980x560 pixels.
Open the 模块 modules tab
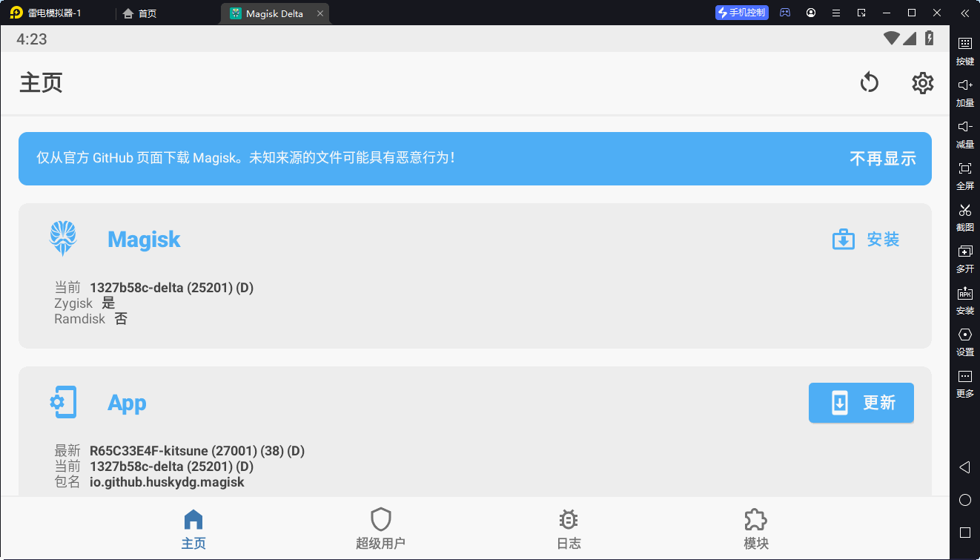point(755,528)
